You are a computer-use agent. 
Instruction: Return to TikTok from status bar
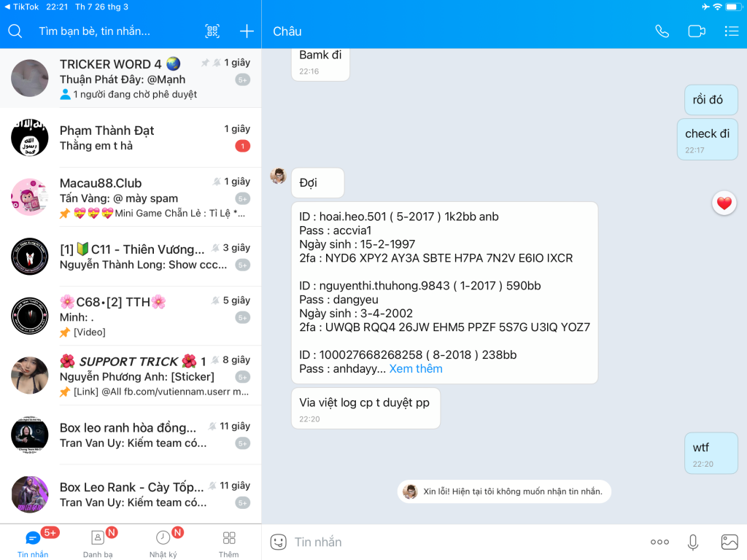[x=22, y=7]
